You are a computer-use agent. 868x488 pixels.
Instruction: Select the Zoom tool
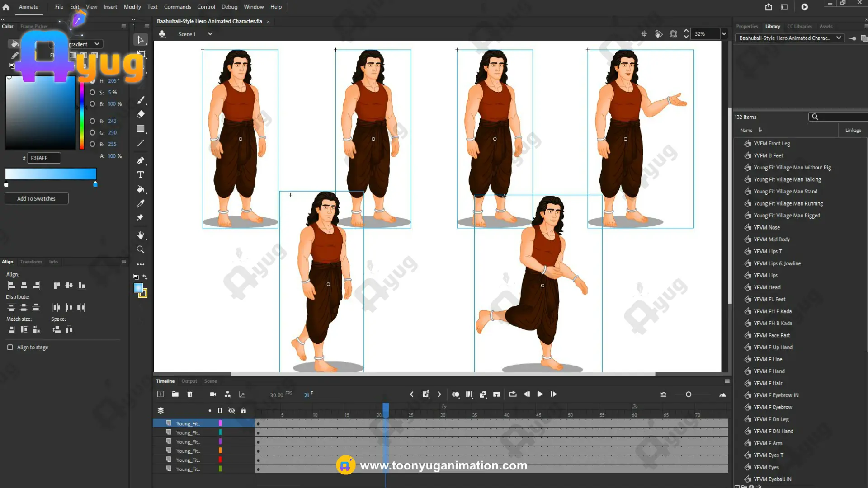point(141,249)
